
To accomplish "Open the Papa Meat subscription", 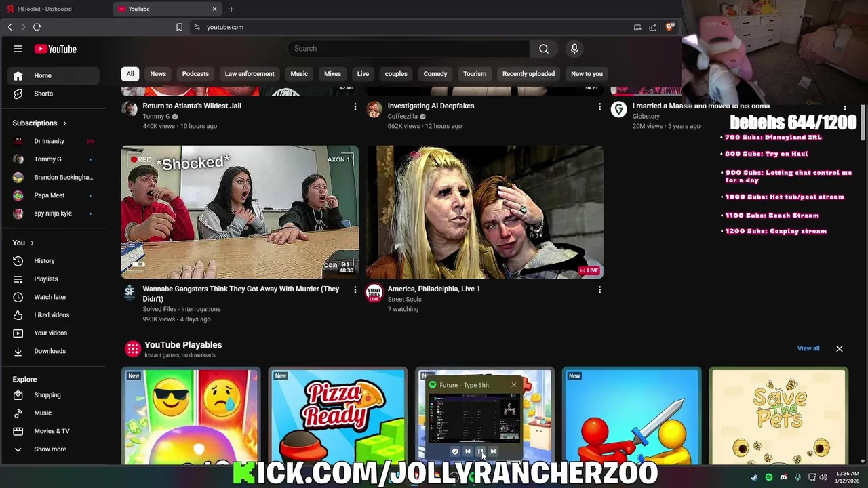I will pos(54,195).
